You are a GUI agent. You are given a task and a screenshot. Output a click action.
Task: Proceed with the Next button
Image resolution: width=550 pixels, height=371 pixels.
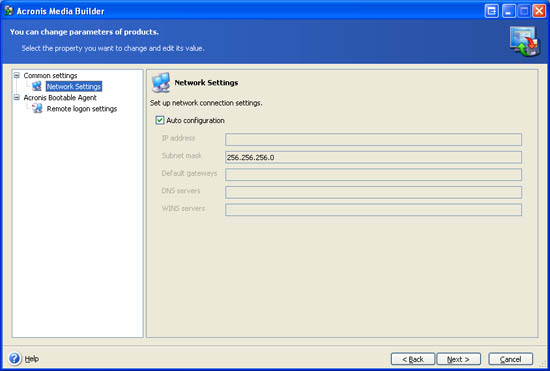coord(458,359)
